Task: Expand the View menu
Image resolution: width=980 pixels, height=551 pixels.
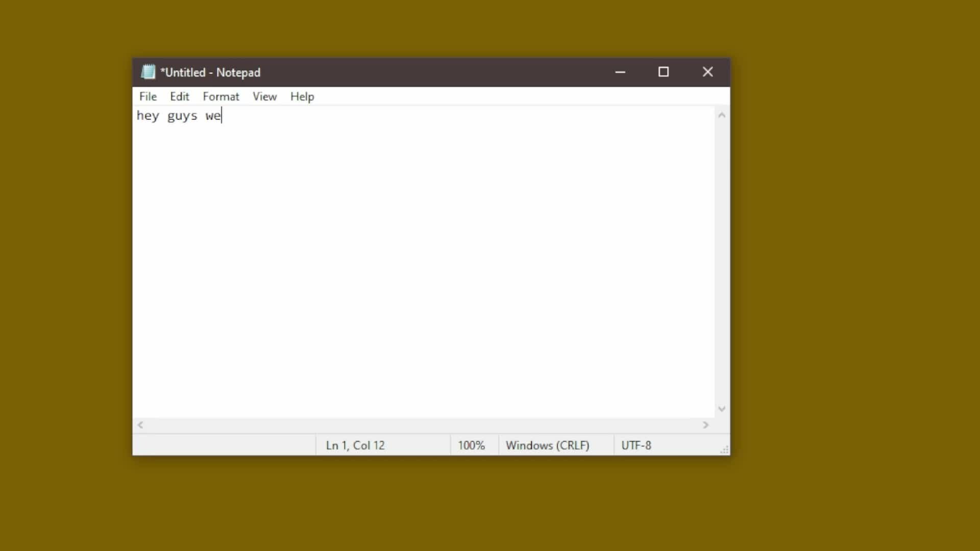Action: 264,96
